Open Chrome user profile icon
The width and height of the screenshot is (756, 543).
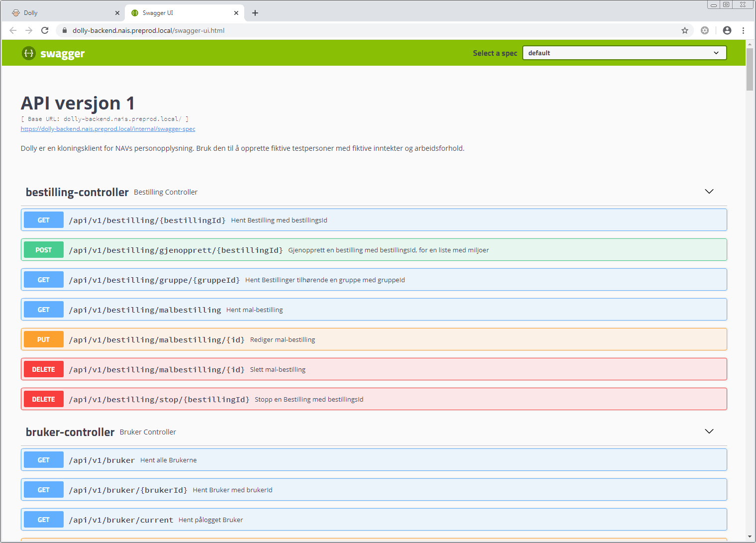(727, 30)
